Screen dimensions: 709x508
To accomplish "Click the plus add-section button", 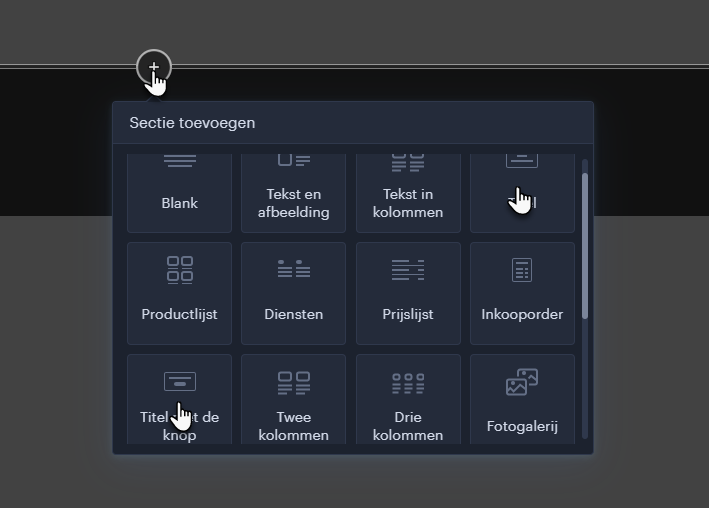I will tap(154, 67).
